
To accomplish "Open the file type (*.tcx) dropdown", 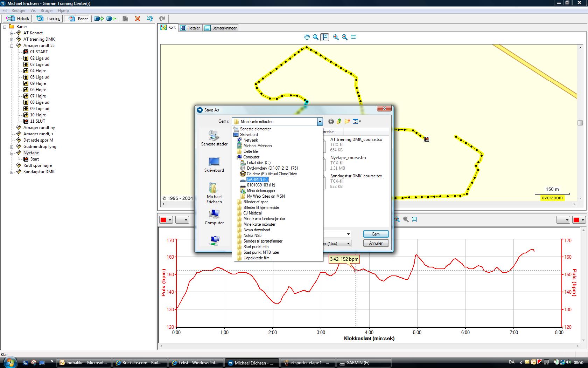I will [x=348, y=244].
